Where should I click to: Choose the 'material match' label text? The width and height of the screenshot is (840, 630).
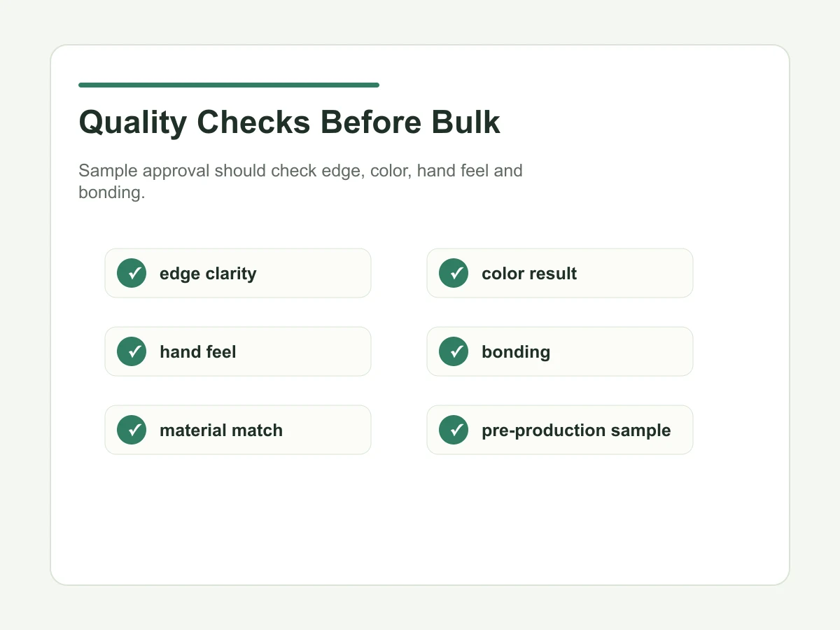(221, 430)
